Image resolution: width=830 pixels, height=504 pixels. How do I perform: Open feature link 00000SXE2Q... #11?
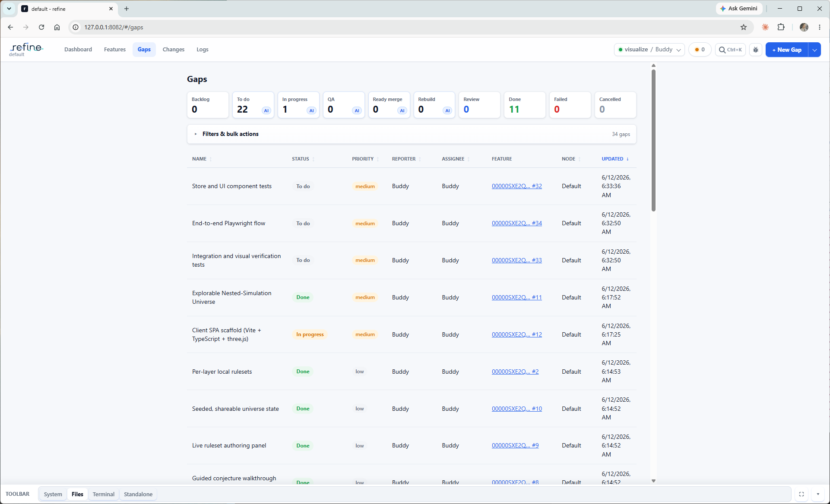(x=516, y=297)
